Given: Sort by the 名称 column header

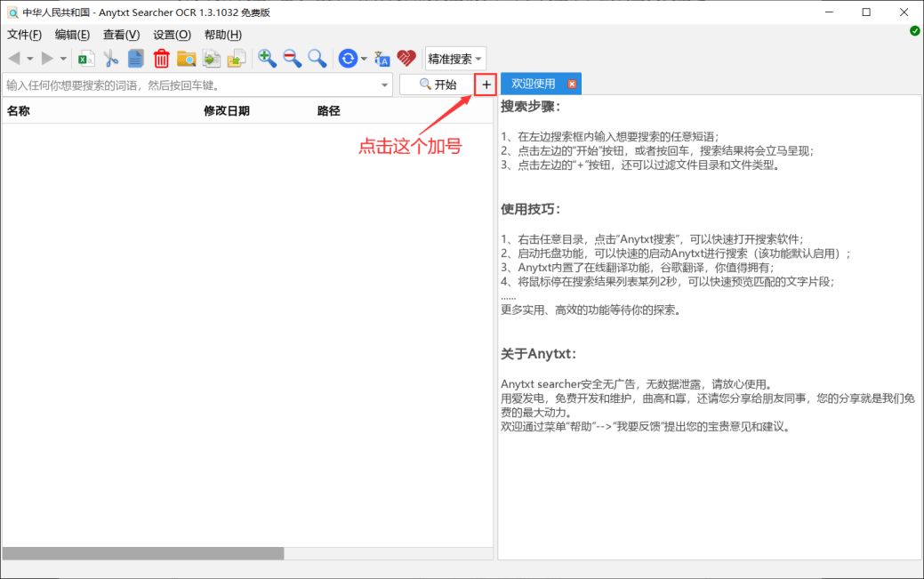Looking at the screenshot, I should click(x=19, y=111).
